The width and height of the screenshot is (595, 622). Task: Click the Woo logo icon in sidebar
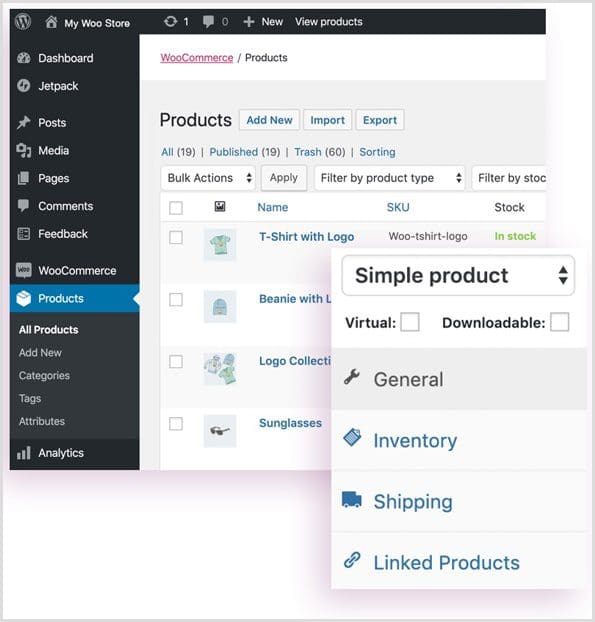pos(24,270)
